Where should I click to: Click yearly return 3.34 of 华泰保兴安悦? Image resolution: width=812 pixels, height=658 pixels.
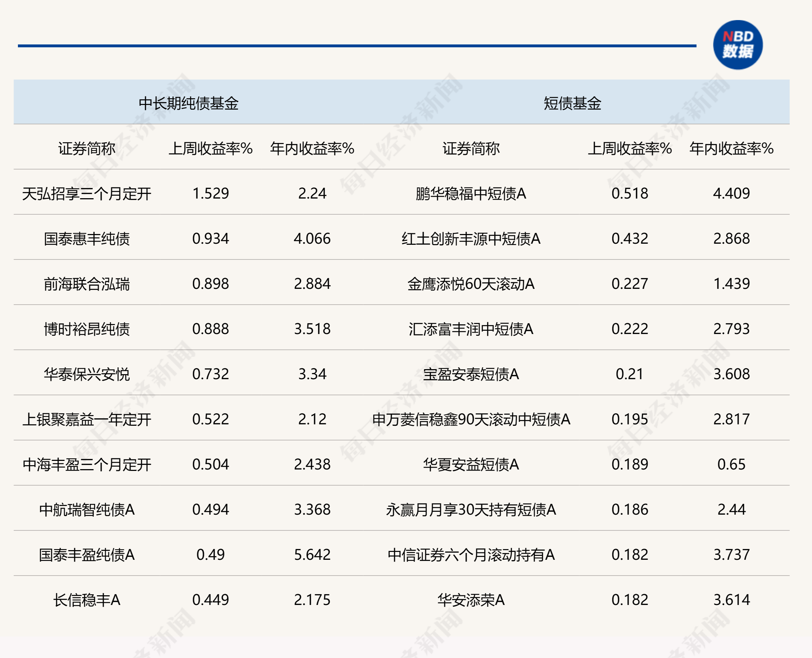pyautogui.click(x=312, y=374)
